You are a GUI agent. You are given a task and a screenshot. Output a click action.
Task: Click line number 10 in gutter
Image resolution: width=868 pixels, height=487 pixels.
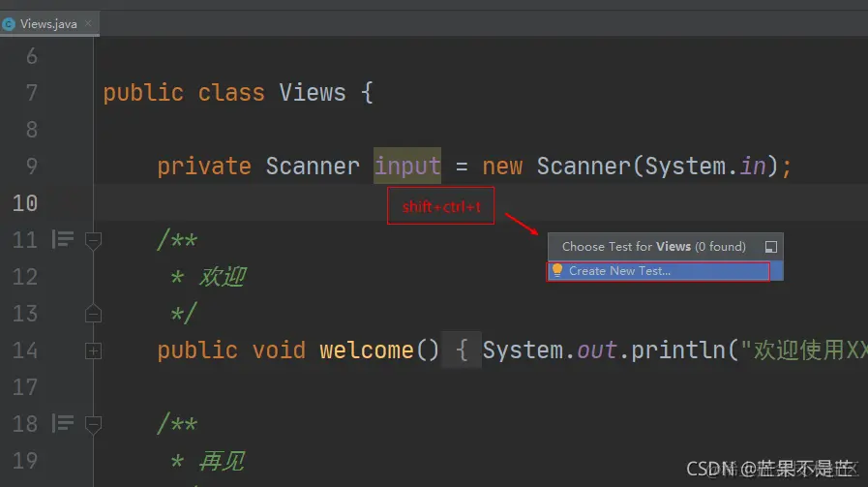[x=25, y=203]
